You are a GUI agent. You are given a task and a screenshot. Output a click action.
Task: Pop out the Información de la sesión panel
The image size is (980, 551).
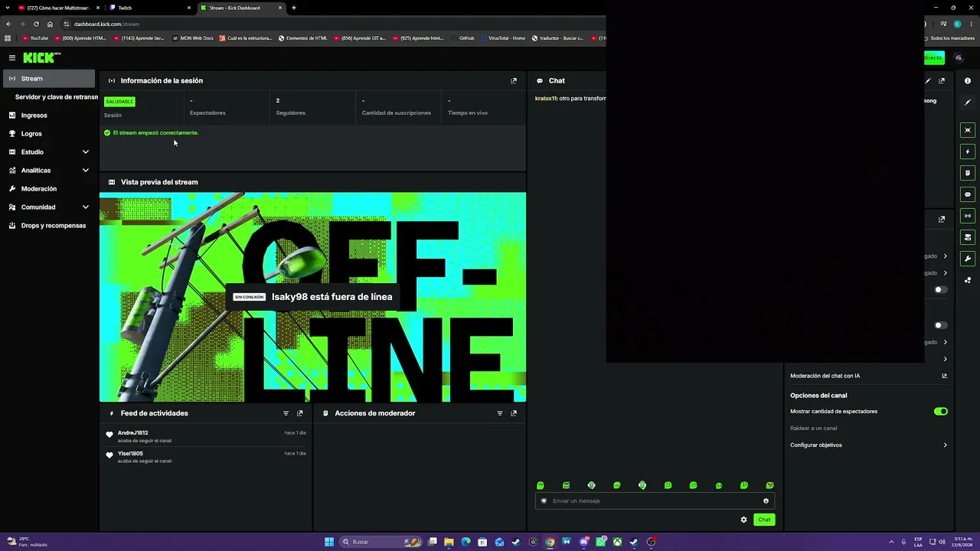click(514, 80)
